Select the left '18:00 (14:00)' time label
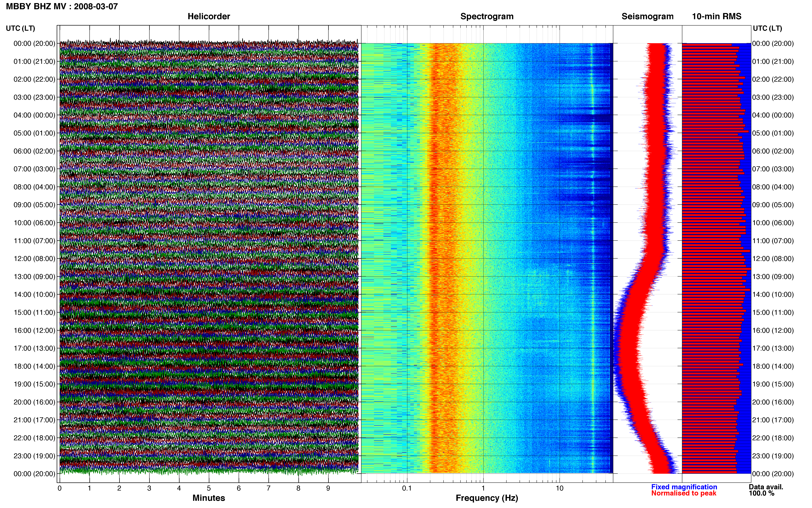 34,366
